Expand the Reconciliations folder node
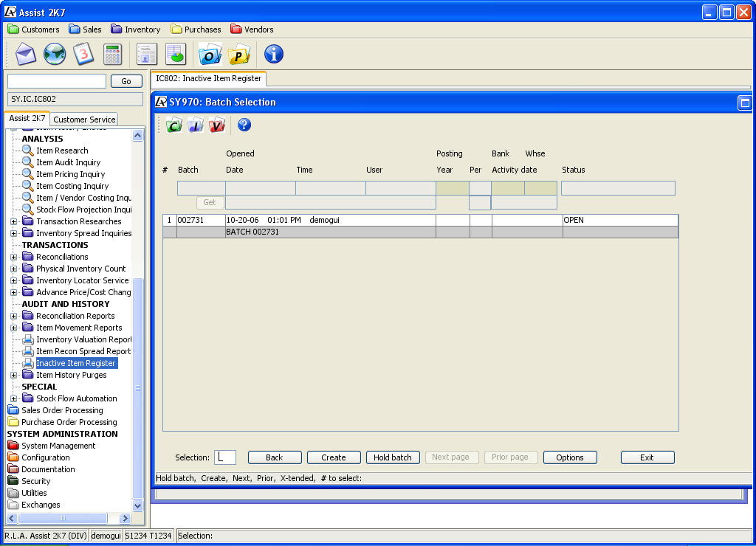The height and width of the screenshot is (546, 756). point(14,257)
